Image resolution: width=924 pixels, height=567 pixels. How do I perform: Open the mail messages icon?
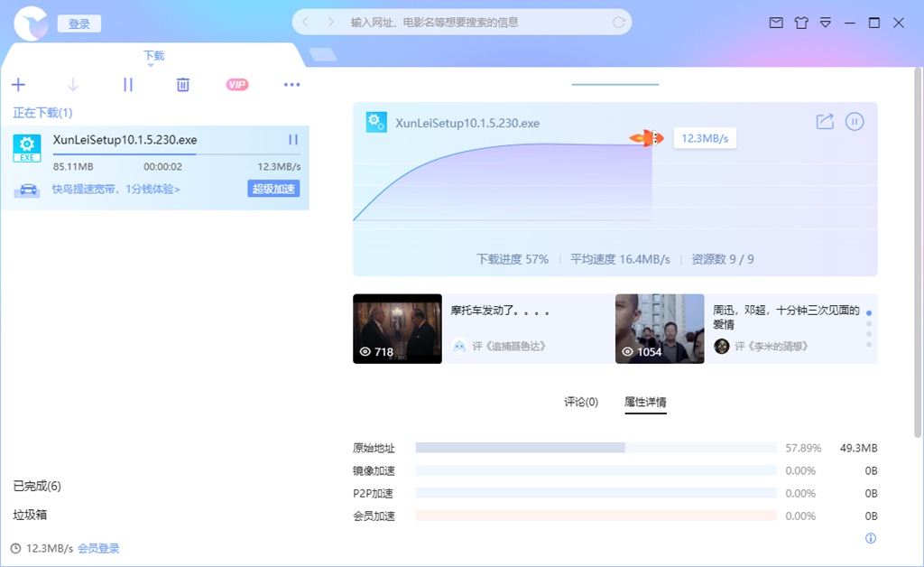click(x=776, y=23)
